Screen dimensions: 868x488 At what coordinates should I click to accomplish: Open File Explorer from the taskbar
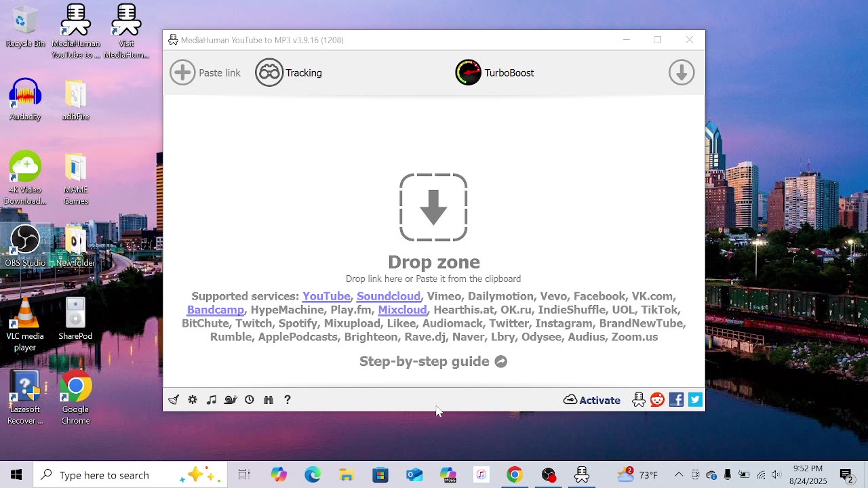pyautogui.click(x=347, y=475)
